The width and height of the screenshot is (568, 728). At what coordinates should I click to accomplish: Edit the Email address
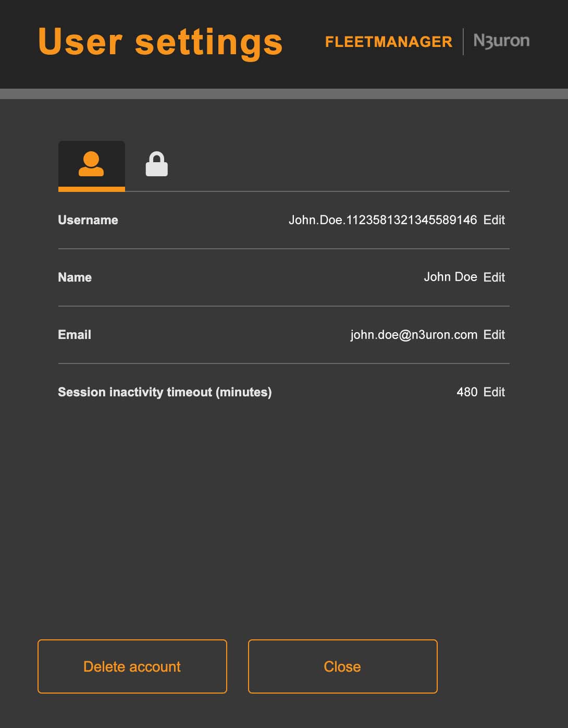(x=494, y=334)
